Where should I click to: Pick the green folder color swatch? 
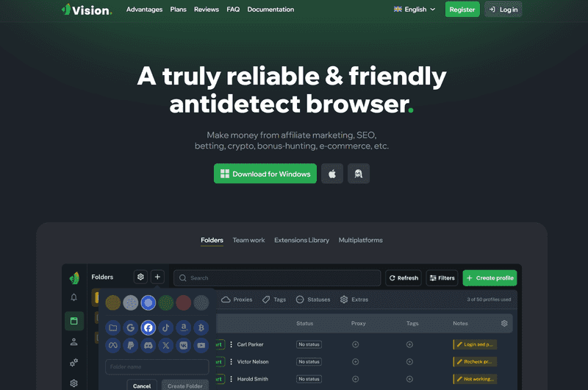166,302
